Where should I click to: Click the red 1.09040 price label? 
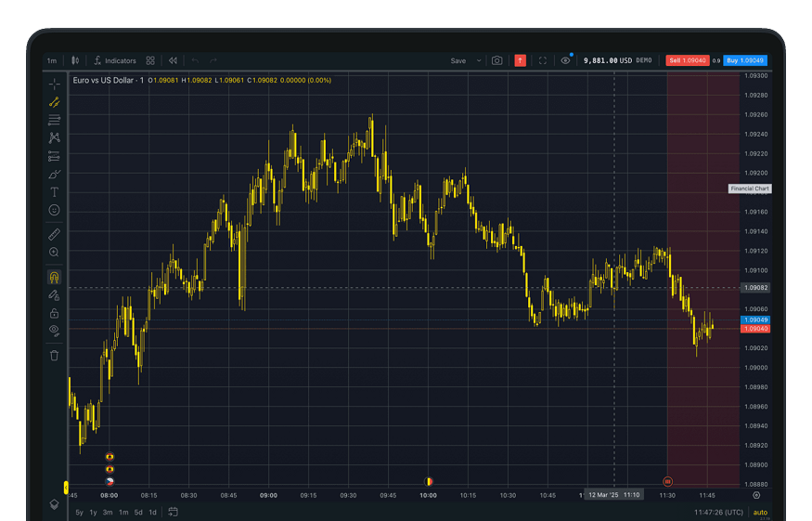tap(755, 329)
